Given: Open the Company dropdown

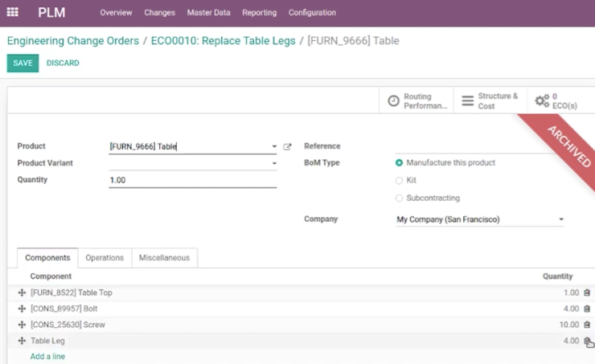Looking at the screenshot, I should [x=561, y=219].
